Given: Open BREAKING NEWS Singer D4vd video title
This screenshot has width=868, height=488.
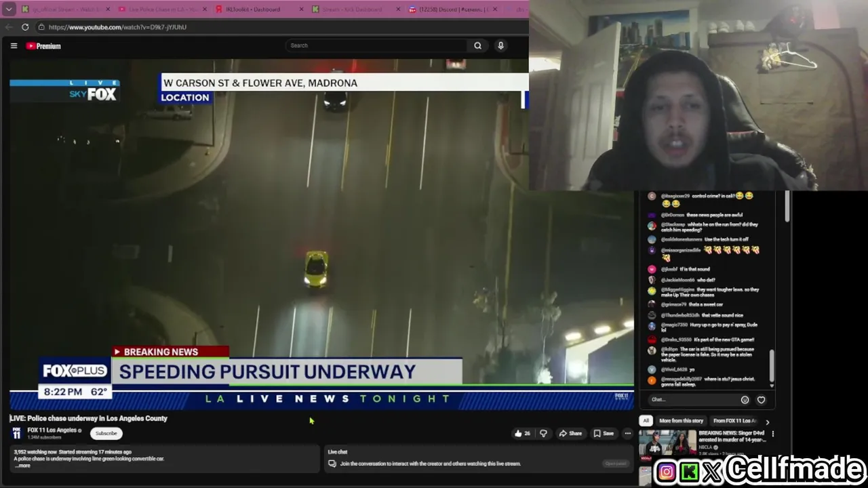Looking at the screenshot, I should tap(732, 436).
